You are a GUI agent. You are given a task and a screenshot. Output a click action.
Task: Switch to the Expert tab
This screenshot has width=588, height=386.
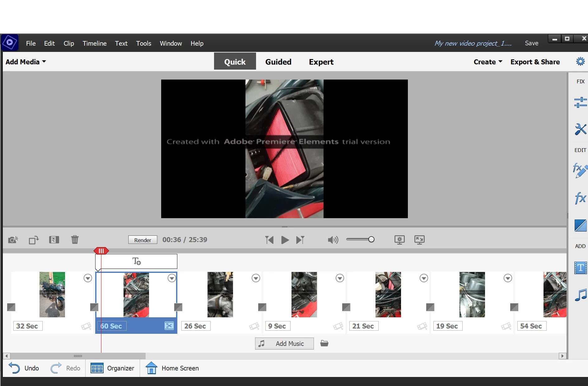[x=321, y=62]
